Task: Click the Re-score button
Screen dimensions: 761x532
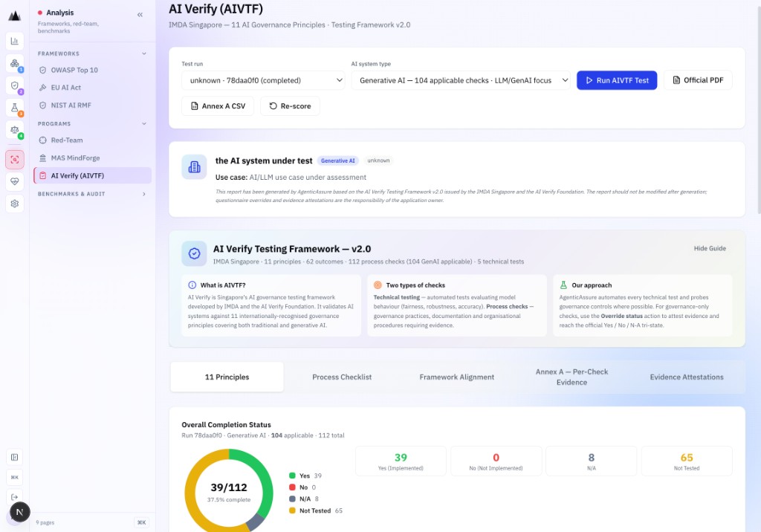Action: (291, 106)
